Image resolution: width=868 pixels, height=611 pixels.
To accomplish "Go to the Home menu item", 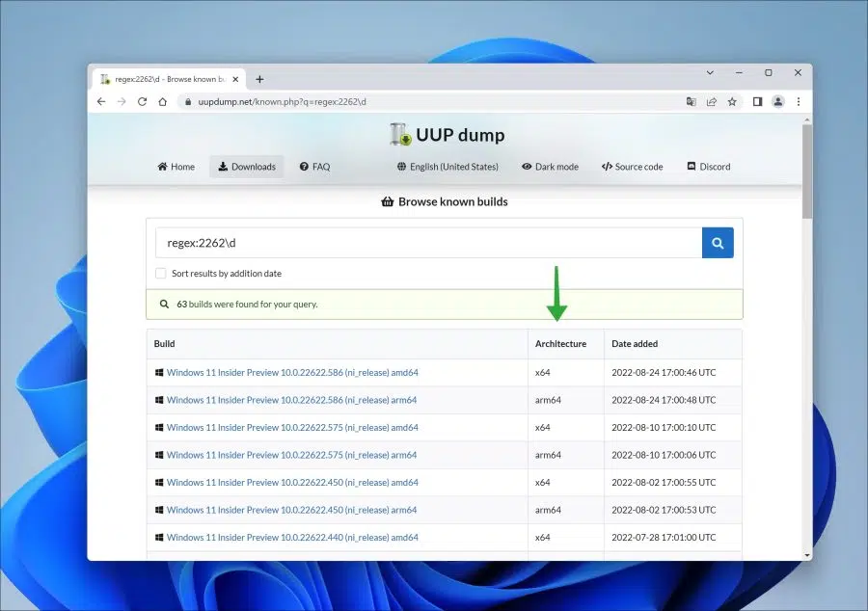I will 176,167.
